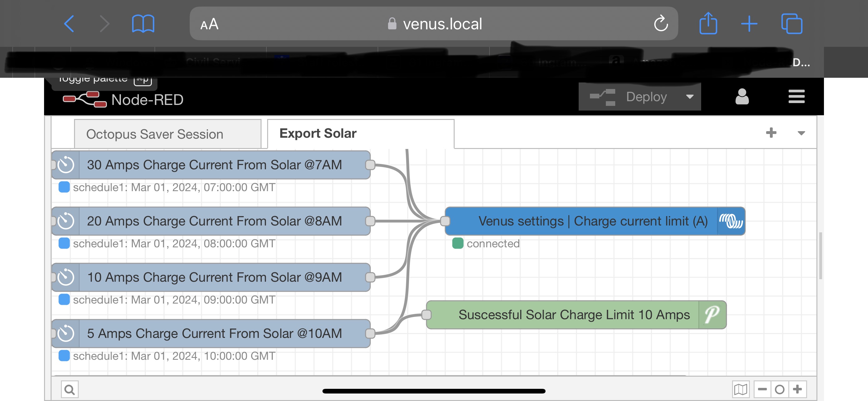Open Safari share sheet

(708, 23)
